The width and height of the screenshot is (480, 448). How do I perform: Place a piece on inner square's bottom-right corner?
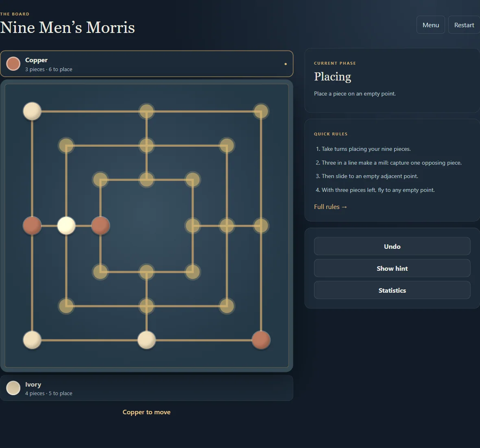192,272
